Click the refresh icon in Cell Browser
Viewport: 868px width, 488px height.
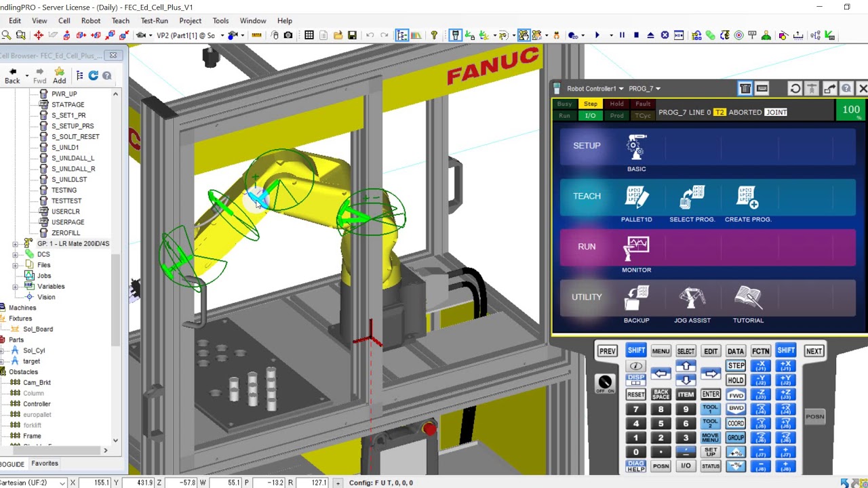point(94,76)
